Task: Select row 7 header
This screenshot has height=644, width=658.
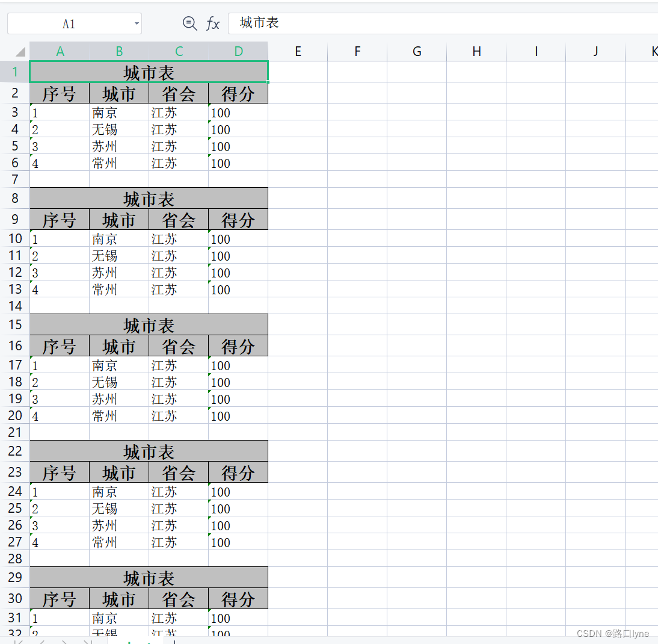Action: [x=14, y=179]
